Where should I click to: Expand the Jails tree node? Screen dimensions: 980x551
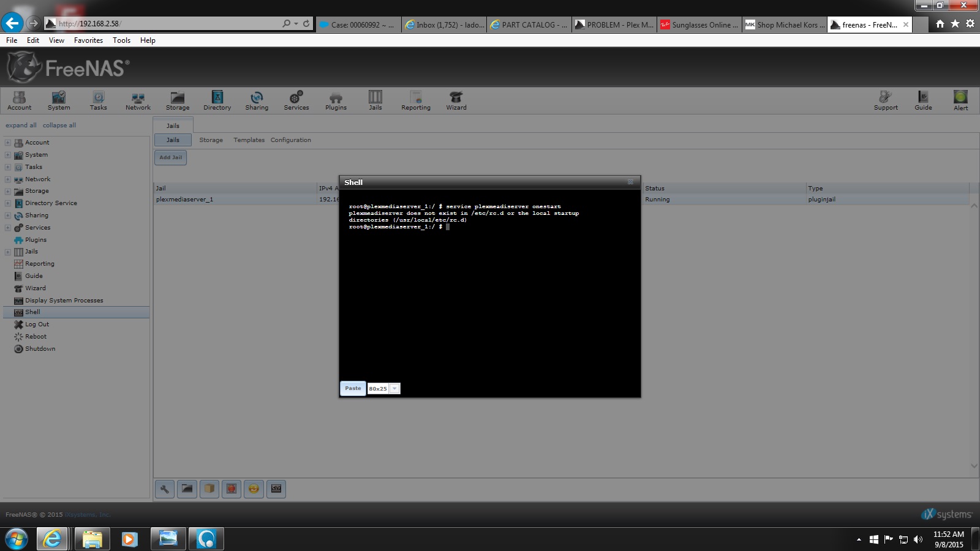pos(7,252)
